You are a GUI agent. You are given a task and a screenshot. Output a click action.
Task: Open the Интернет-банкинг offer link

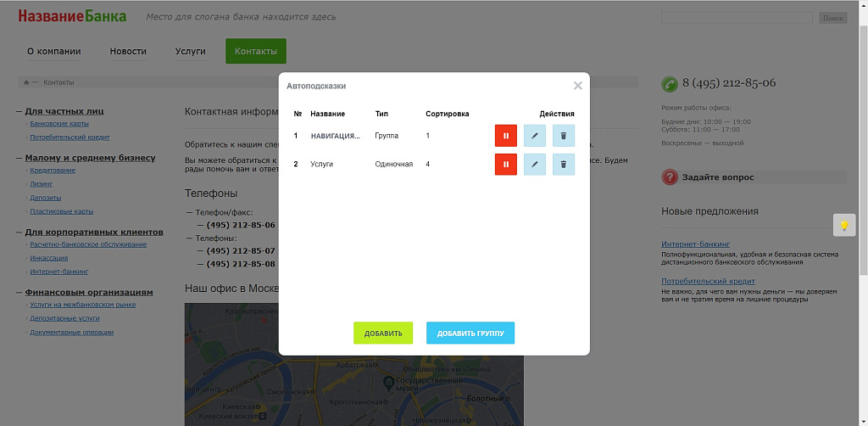[695, 244]
